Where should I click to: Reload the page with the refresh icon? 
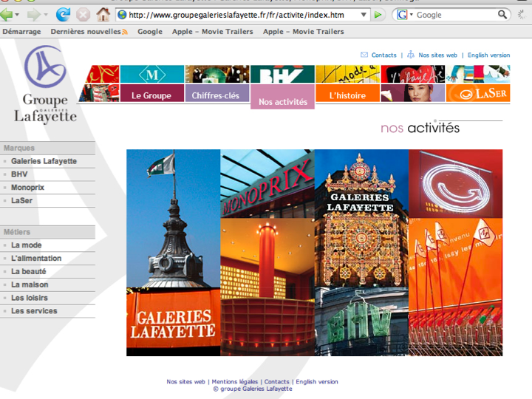(x=63, y=15)
